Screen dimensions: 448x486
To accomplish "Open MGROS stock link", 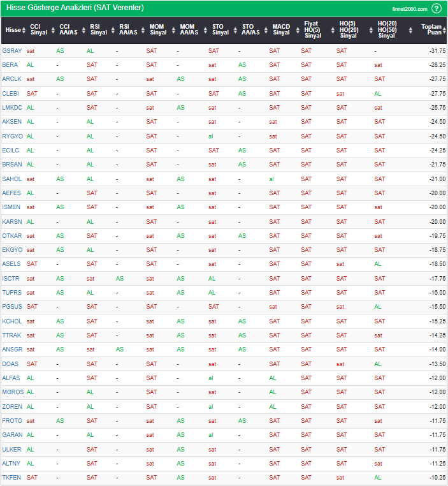I will coord(13,392).
